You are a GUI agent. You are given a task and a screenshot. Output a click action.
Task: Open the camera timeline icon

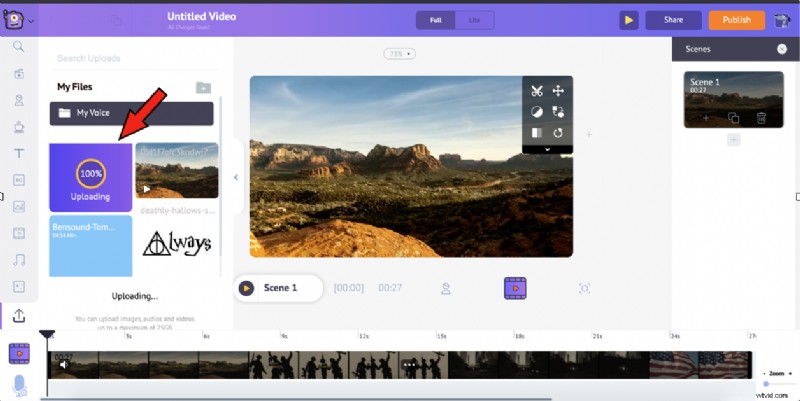coord(585,289)
